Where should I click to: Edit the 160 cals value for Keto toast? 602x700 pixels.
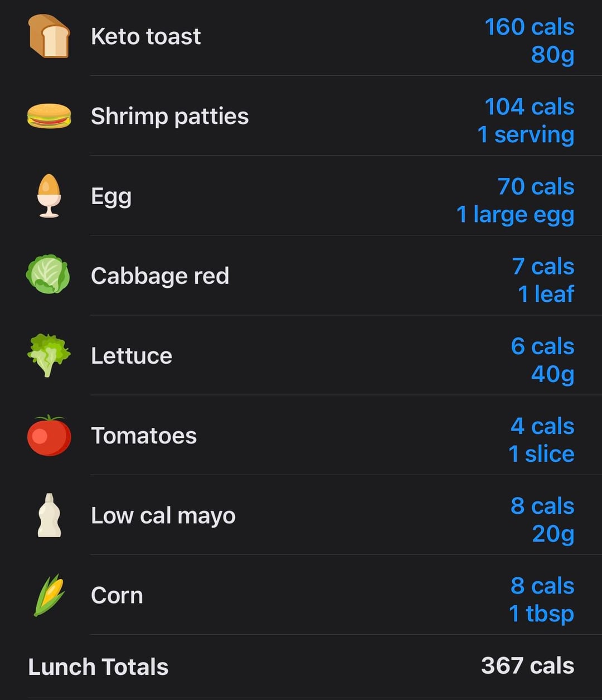[529, 27]
